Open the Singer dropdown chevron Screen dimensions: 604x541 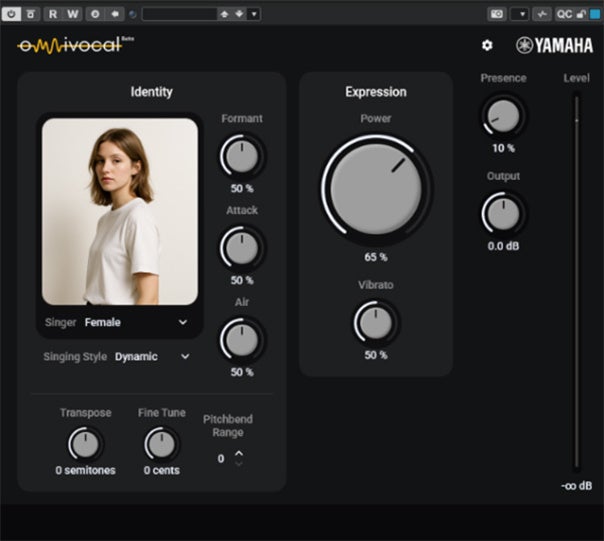tap(183, 322)
